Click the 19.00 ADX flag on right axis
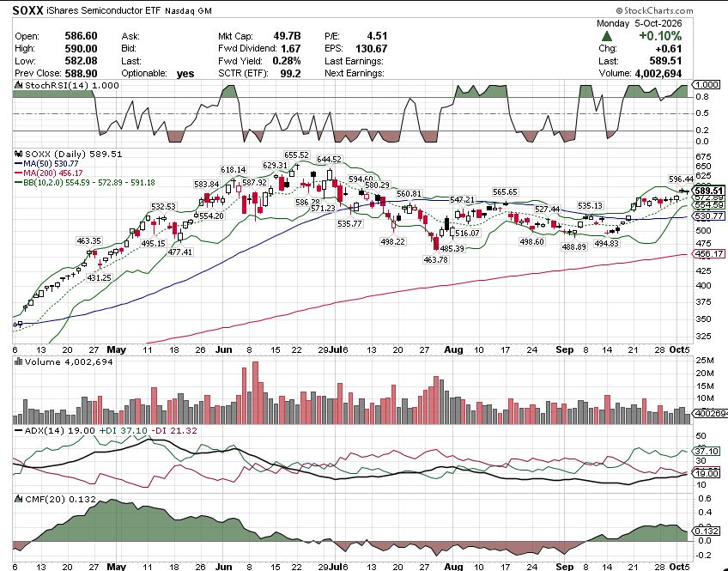728x571 pixels. coord(707,473)
